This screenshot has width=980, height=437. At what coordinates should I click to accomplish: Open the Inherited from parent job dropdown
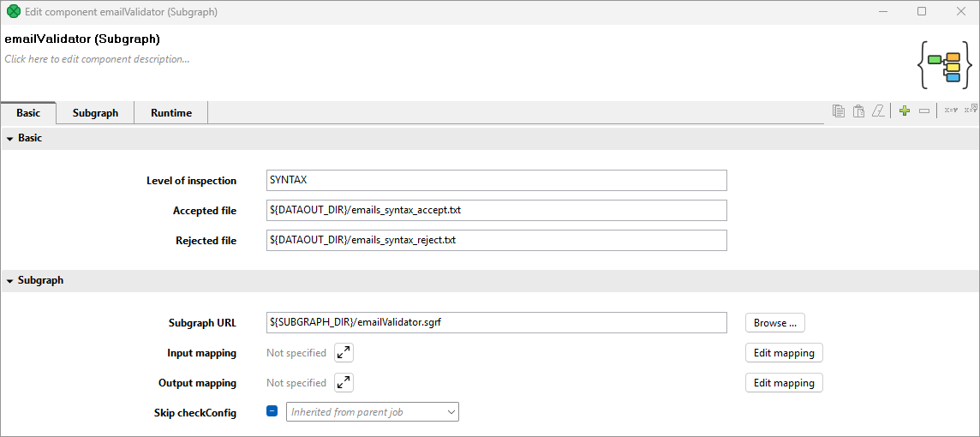[373, 412]
